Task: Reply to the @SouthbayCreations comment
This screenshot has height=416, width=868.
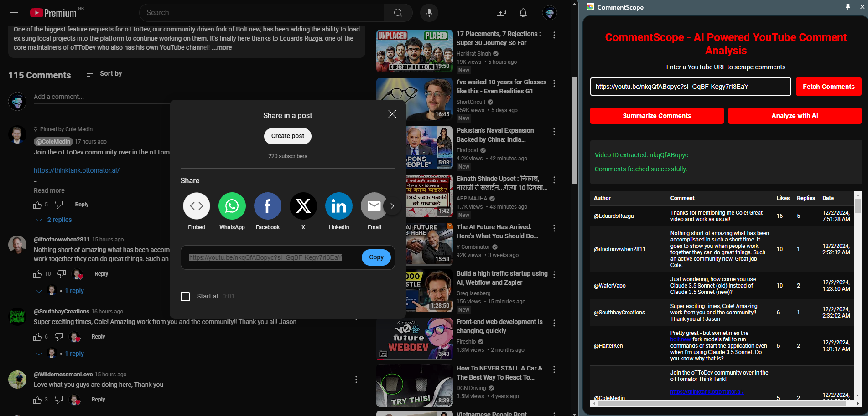Action: click(x=98, y=337)
